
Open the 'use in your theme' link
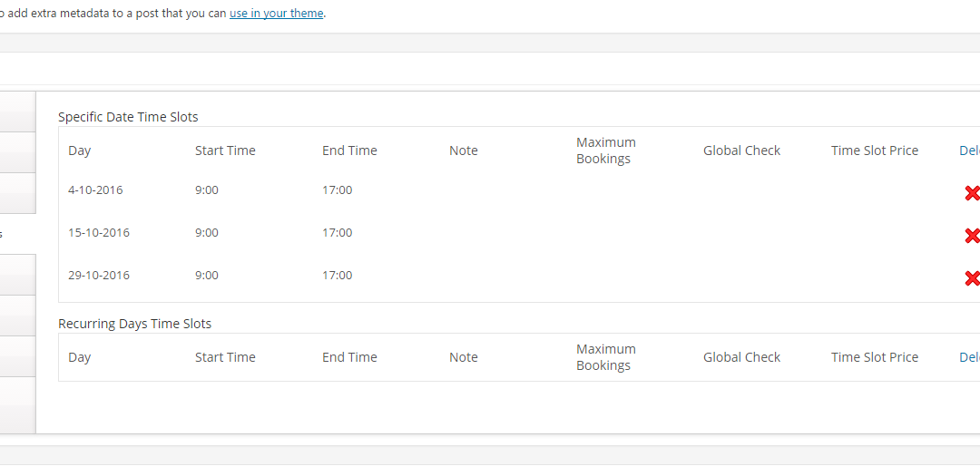(276, 13)
